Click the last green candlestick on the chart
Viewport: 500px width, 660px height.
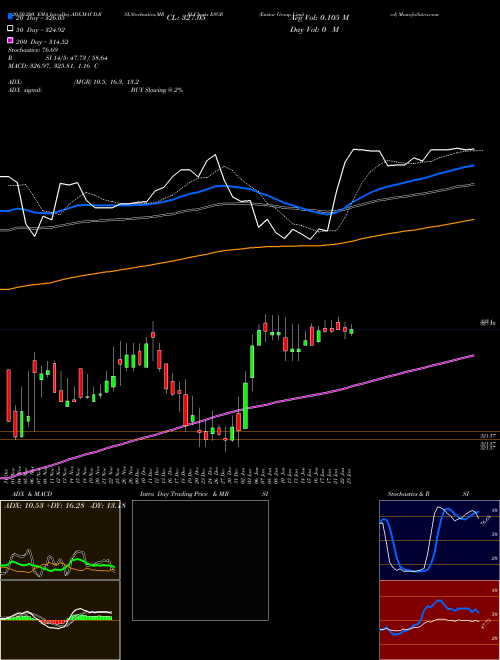pos(351,331)
